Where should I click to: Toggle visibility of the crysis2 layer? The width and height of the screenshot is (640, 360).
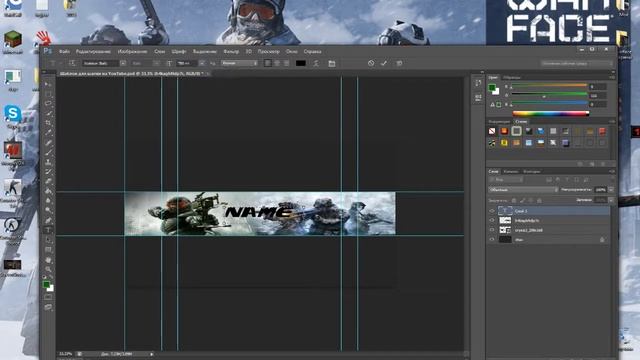[x=492, y=230]
